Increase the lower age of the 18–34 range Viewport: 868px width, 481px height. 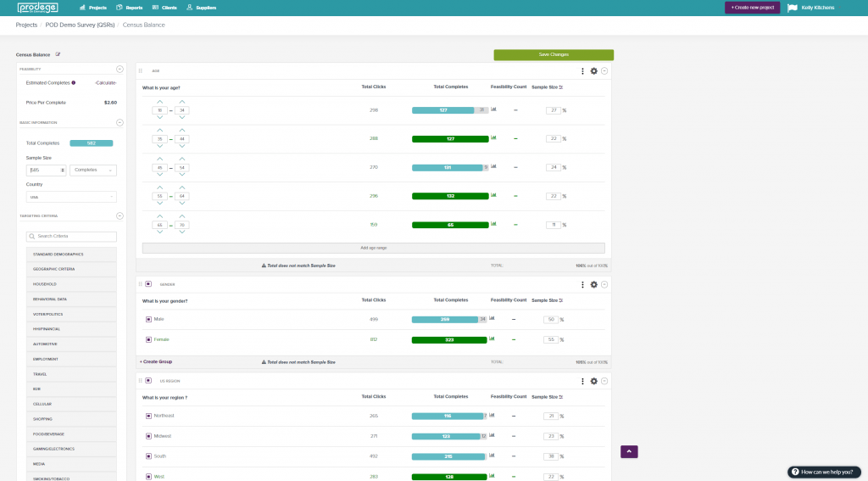pos(160,102)
